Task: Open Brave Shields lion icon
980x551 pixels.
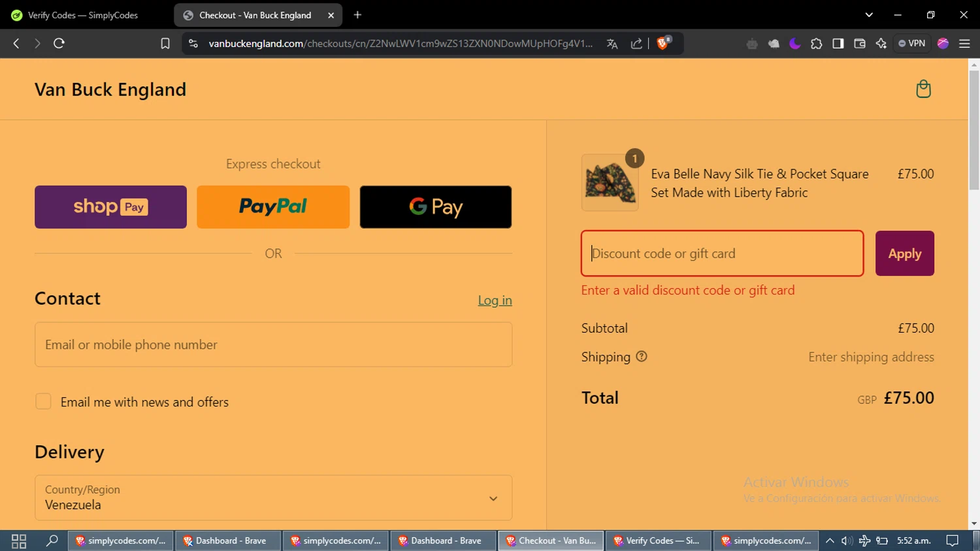Action: (x=664, y=43)
